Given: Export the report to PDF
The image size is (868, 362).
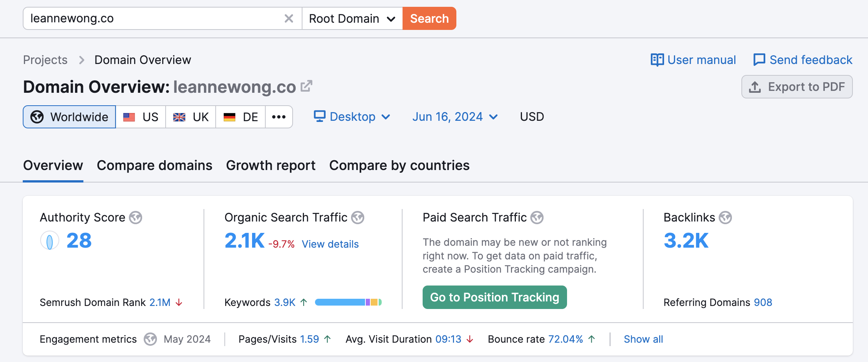Looking at the screenshot, I should [x=797, y=87].
